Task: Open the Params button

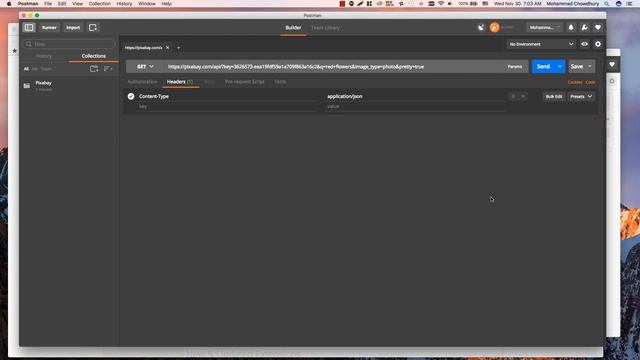Action: (x=515, y=67)
